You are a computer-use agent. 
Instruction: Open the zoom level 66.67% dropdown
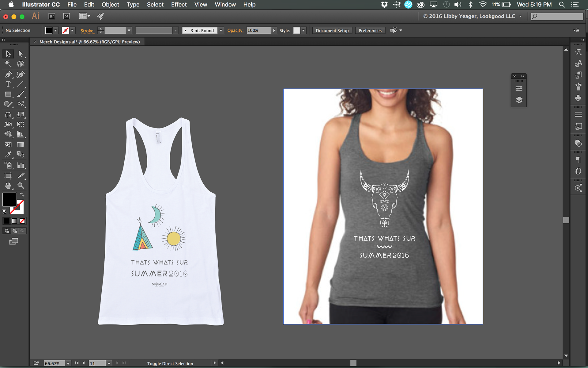click(x=68, y=363)
